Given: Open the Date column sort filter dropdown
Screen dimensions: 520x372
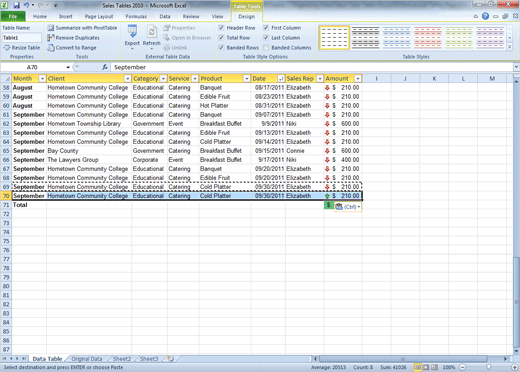Looking at the screenshot, I should click(x=281, y=79).
